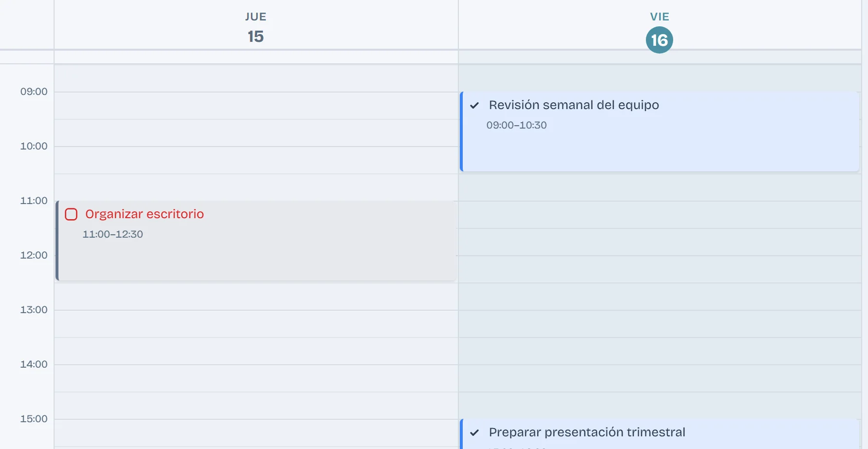Toggle checkmark on Revisión semanal del equipo
This screenshot has height=449, width=868.
pyautogui.click(x=474, y=105)
